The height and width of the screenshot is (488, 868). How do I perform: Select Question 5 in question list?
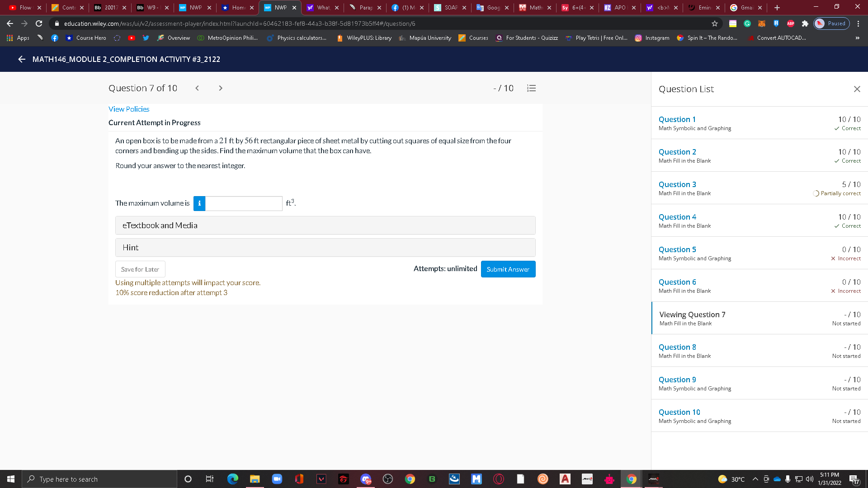[x=677, y=249]
